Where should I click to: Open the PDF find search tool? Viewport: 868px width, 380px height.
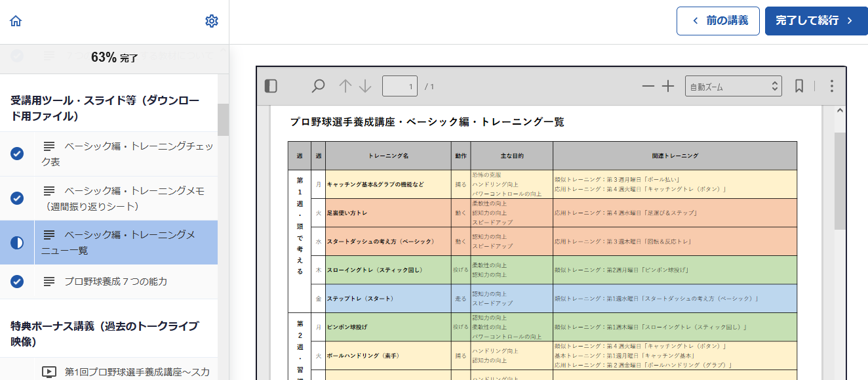coord(318,86)
